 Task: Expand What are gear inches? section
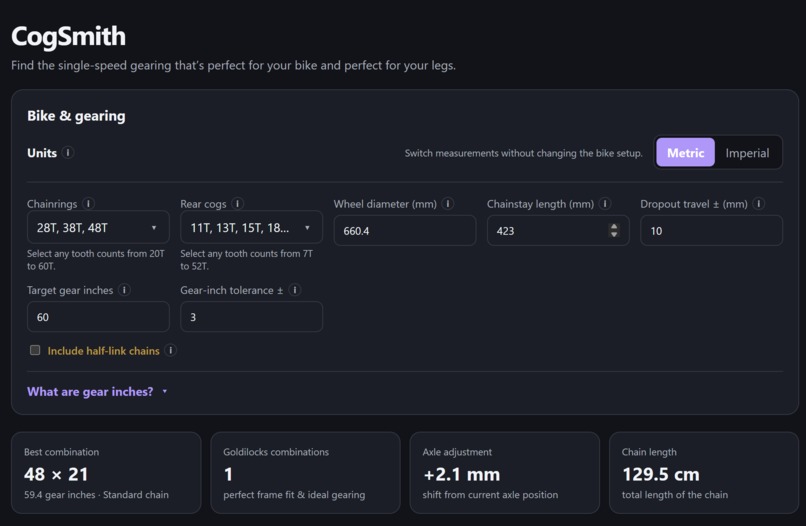(97, 392)
